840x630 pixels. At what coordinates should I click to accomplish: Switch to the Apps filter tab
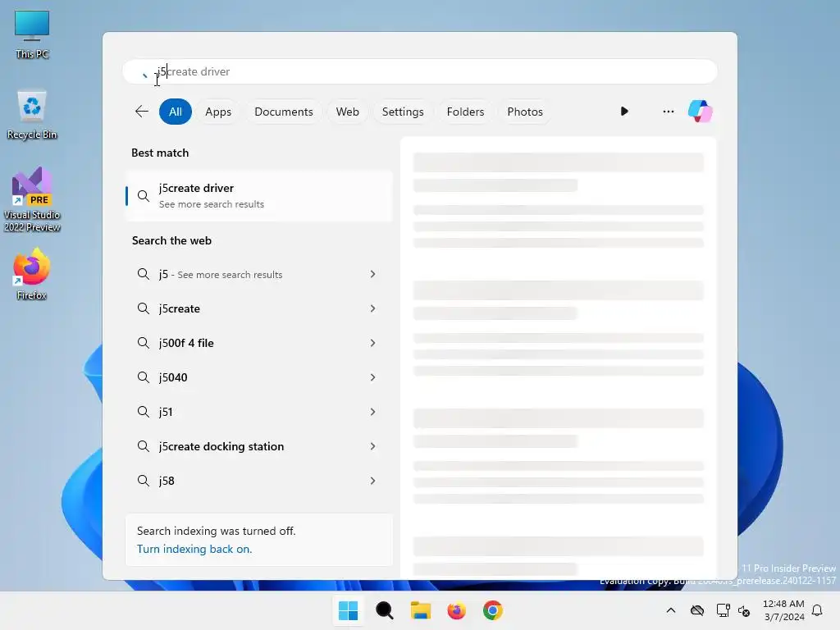(218, 112)
